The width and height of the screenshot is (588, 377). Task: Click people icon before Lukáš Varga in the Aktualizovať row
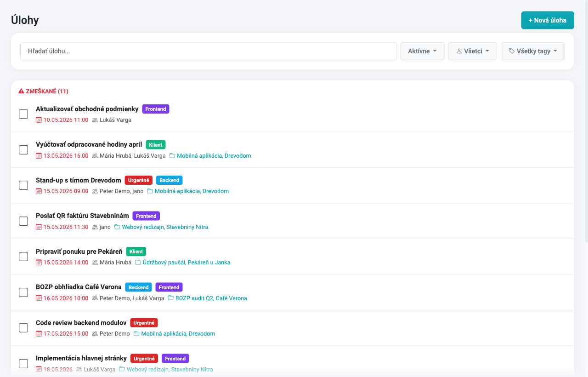[95, 120]
